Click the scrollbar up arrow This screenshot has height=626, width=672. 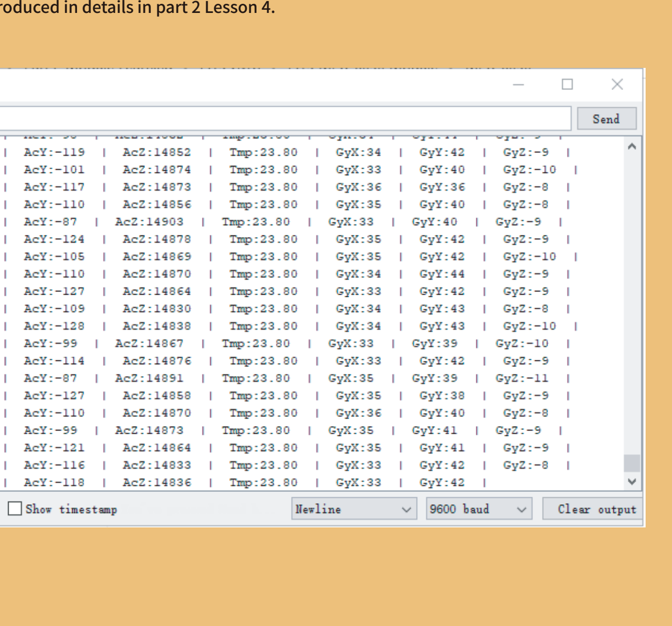[632, 146]
